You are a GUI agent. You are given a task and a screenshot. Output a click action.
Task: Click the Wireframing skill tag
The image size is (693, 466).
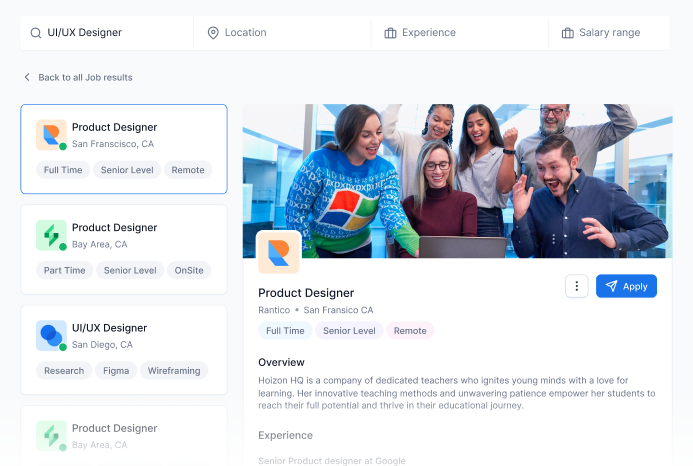coord(174,371)
